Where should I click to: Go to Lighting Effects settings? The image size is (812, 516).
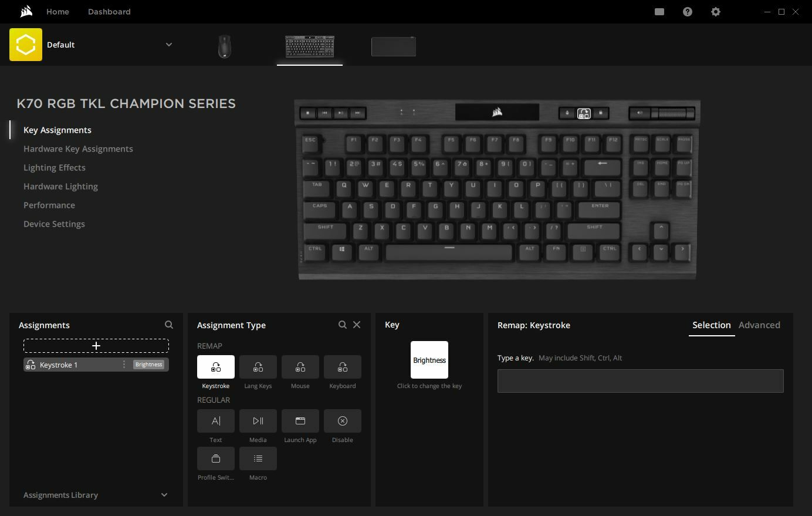(x=55, y=167)
